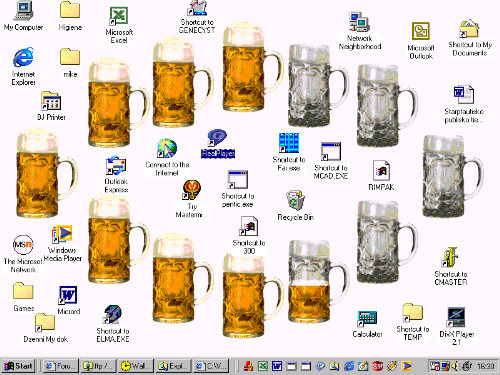The image size is (500, 375).
Task: Select the DivX Player 2.1 icon
Action: (x=456, y=326)
